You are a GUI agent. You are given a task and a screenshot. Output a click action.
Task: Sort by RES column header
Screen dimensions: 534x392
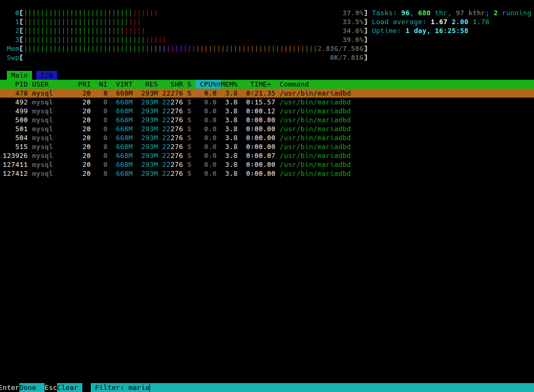click(152, 84)
